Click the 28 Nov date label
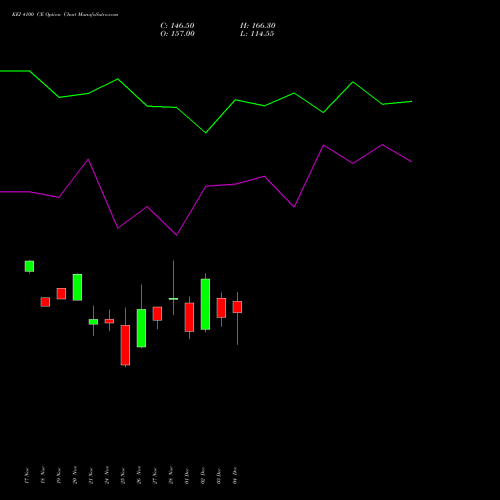The width and height of the screenshot is (500, 500). pos(171,475)
